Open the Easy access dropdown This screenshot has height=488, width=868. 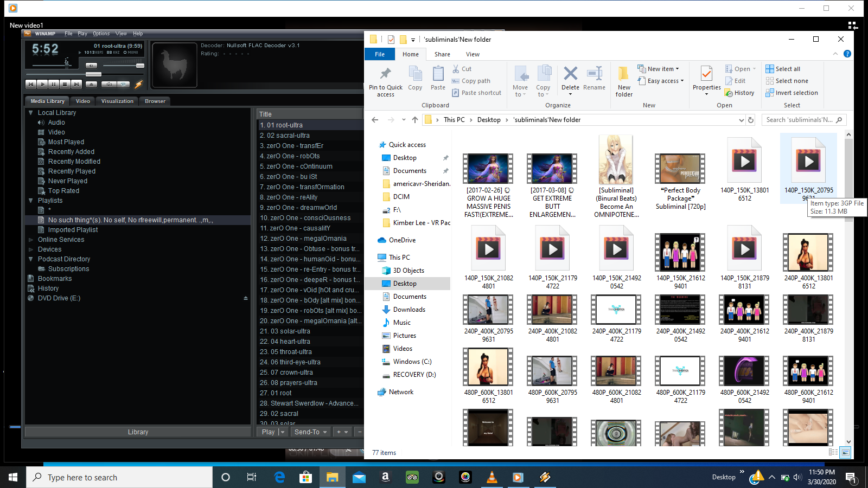pos(660,81)
